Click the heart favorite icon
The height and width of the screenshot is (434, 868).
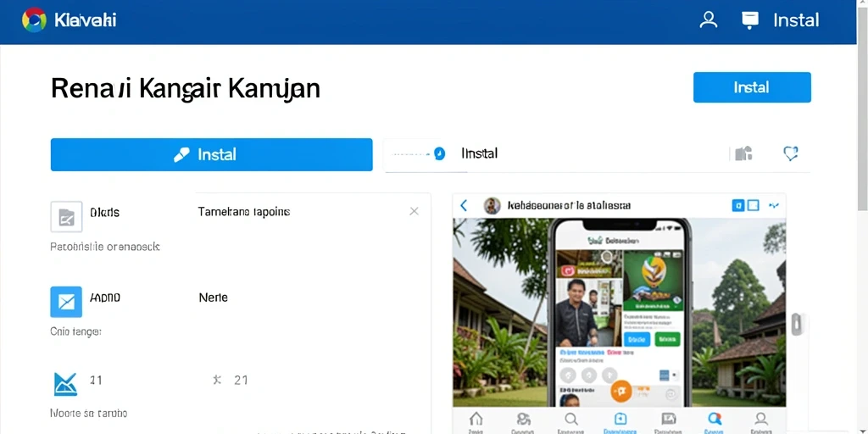[791, 153]
